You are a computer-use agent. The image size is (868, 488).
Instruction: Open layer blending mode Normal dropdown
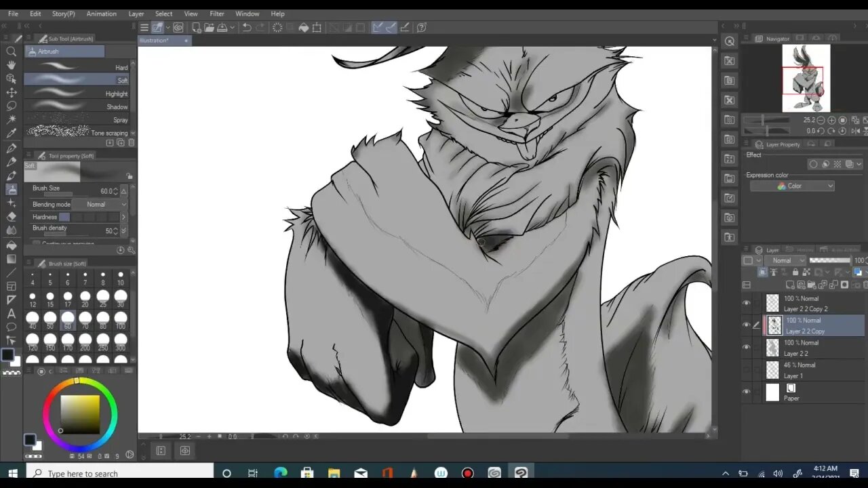pyautogui.click(x=787, y=260)
